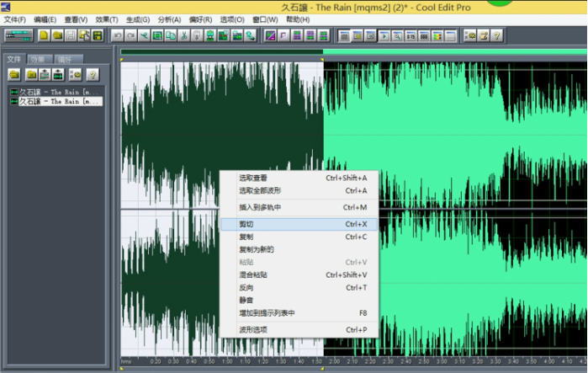Choose 复制 Ctrl+C in context menu
Viewport: 588px width, 373px height.
[299, 237]
